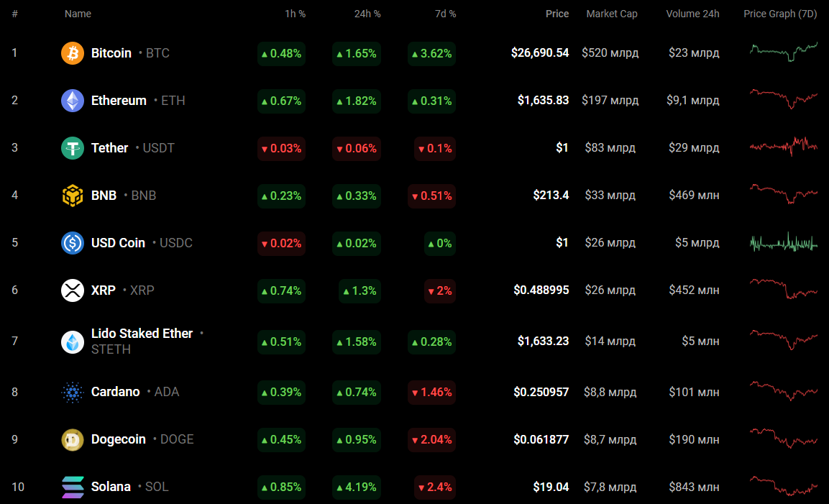Viewport: 829px width, 504px height.
Task: Click the XRP logo icon
Action: pos(73,290)
